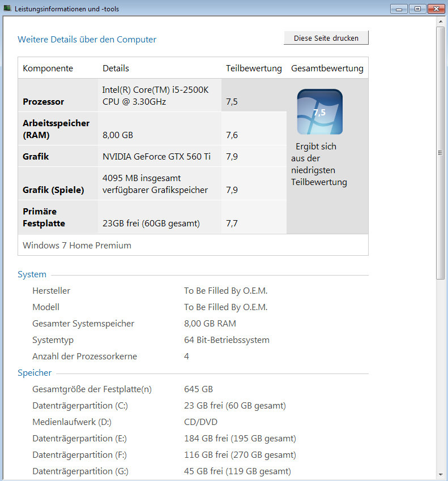The height and width of the screenshot is (481, 448).
Task: Click the Primäre Festplatte row label
Action: click(x=44, y=217)
